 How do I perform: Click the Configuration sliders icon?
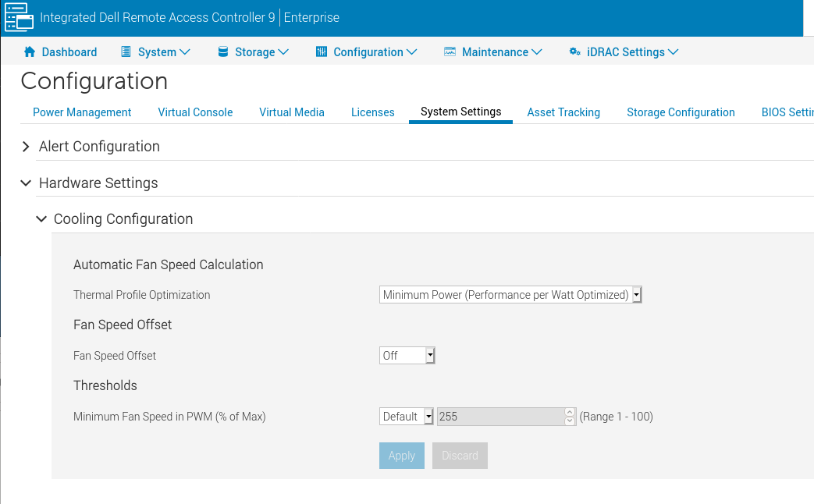[x=321, y=52]
